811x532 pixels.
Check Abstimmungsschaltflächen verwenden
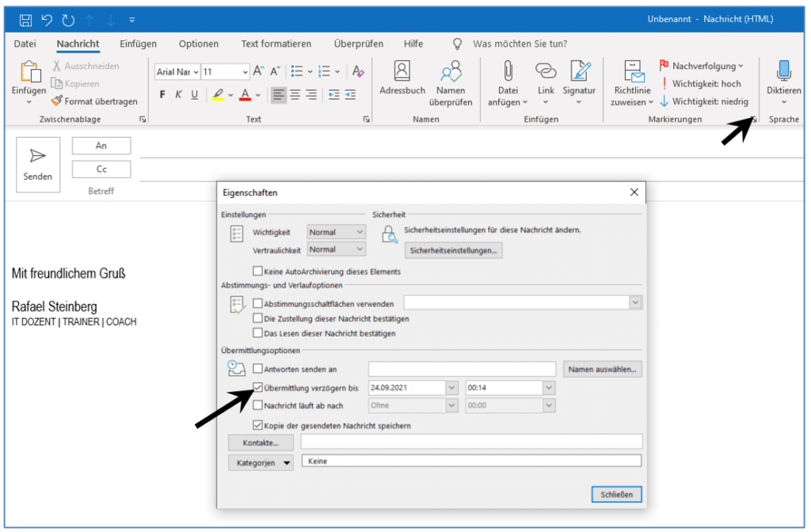(x=257, y=303)
